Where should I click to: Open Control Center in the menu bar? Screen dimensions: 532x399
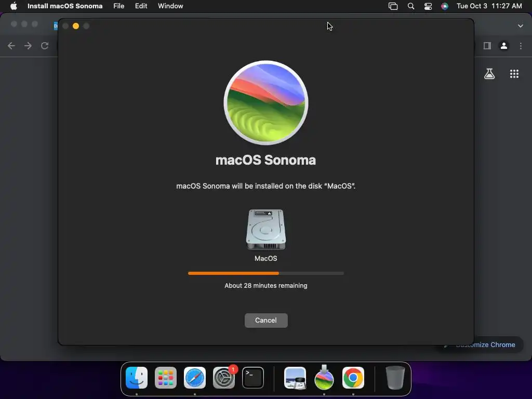(x=428, y=6)
